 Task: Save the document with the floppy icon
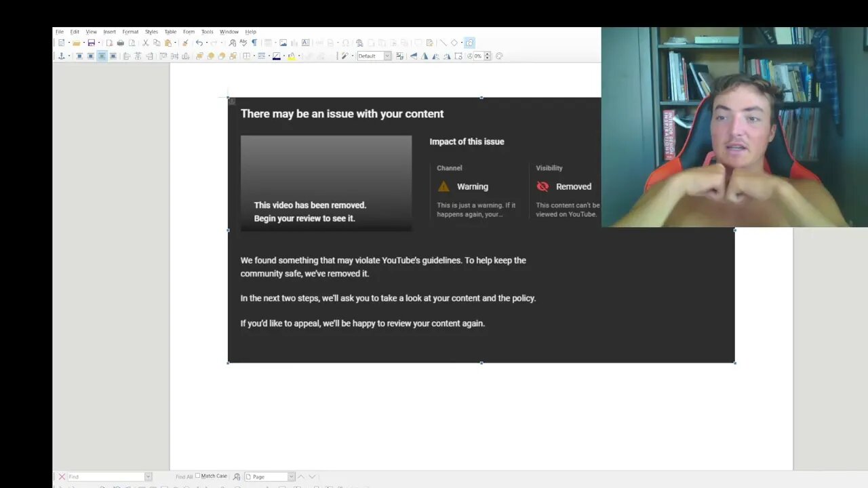coord(91,43)
